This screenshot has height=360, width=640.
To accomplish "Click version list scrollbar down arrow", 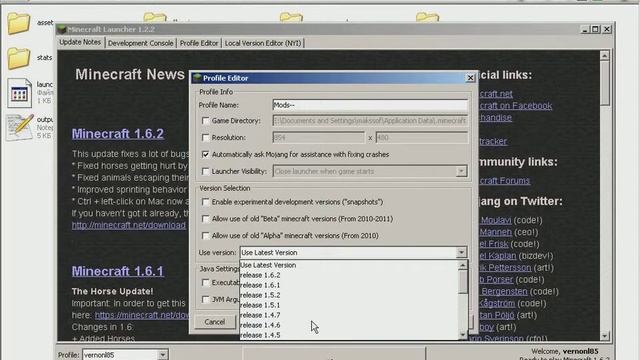I will (462, 335).
